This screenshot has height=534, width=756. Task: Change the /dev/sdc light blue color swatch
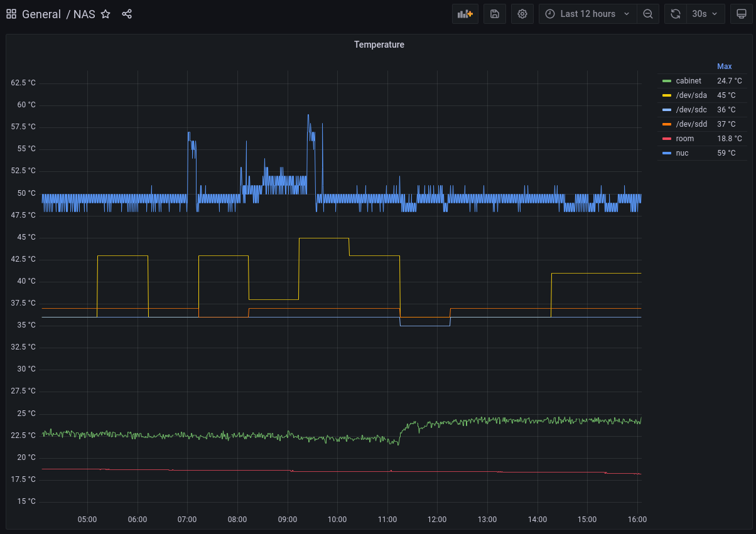point(667,110)
